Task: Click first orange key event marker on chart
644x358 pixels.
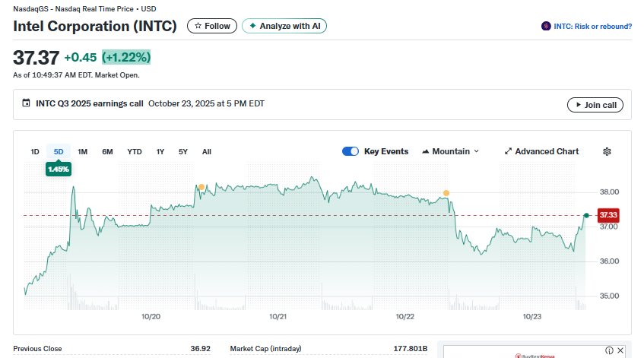Action: [201, 187]
